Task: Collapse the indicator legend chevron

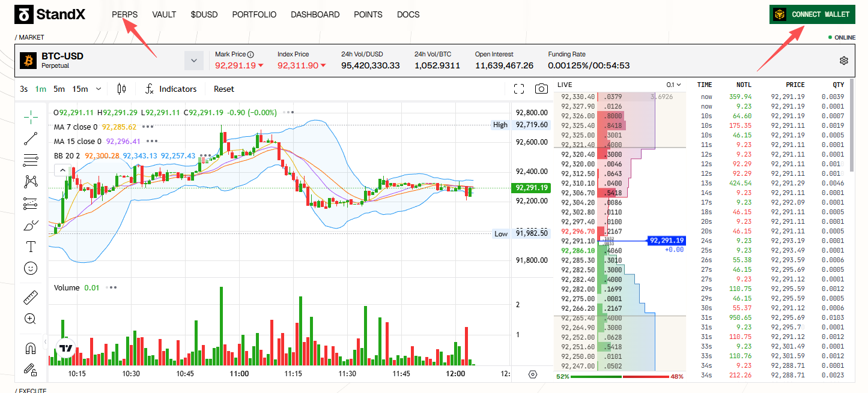Action: tap(62, 170)
